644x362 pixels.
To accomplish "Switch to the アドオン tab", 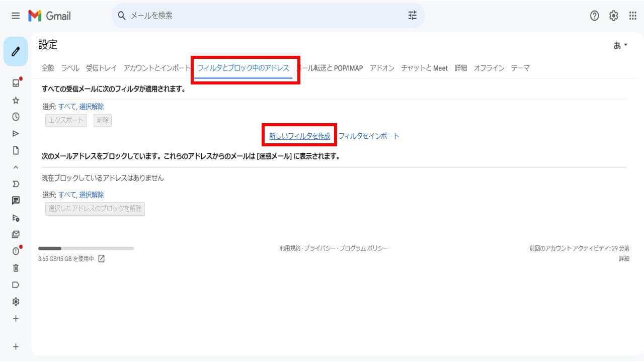I will click(382, 68).
